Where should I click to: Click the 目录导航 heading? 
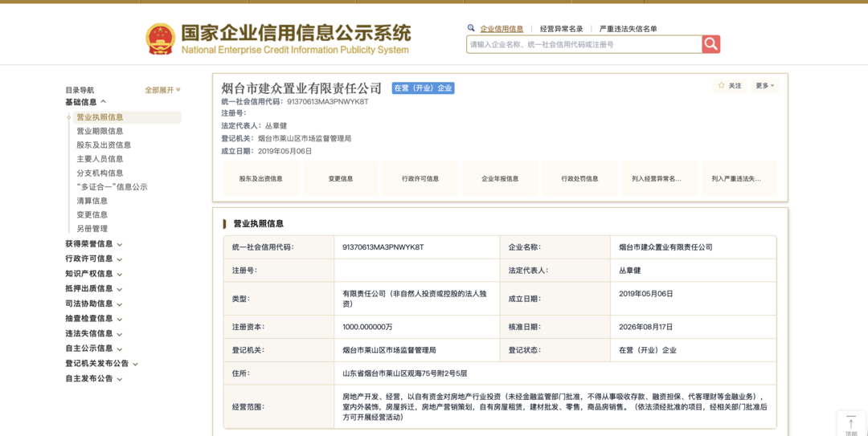coord(80,90)
